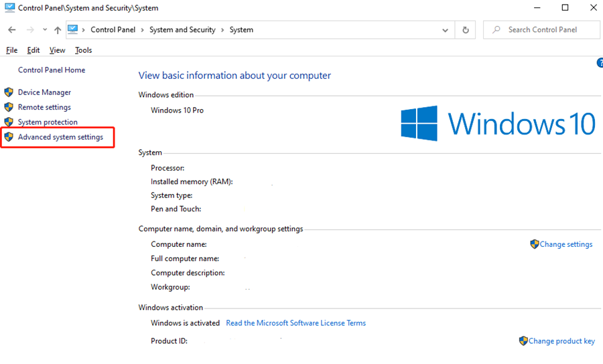Viewport: 603px width, 364px height.
Task: Click the computer icon in address bar
Action: 72,29
